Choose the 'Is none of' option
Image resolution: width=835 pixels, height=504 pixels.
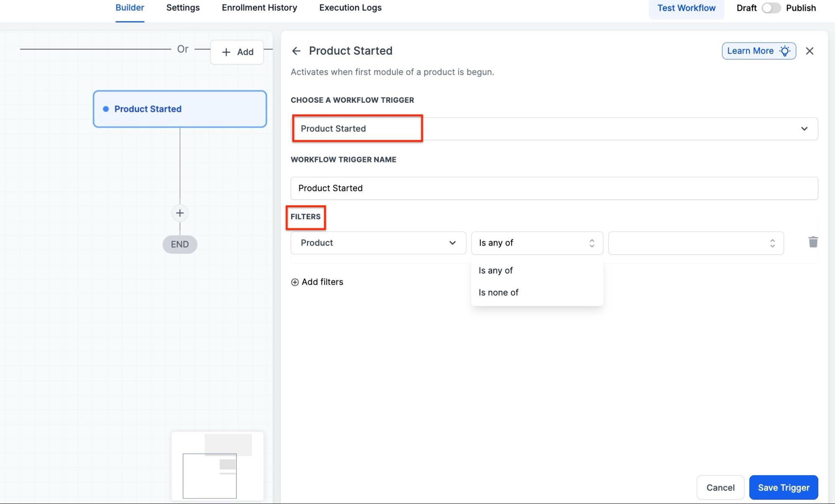click(498, 293)
